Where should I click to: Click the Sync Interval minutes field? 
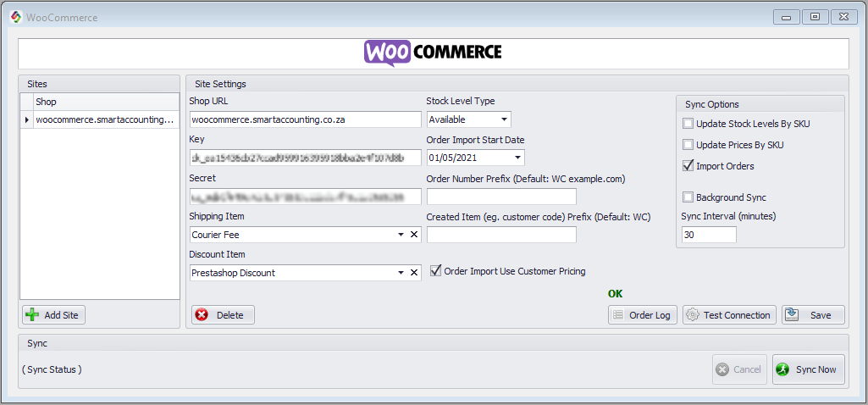[x=709, y=235]
